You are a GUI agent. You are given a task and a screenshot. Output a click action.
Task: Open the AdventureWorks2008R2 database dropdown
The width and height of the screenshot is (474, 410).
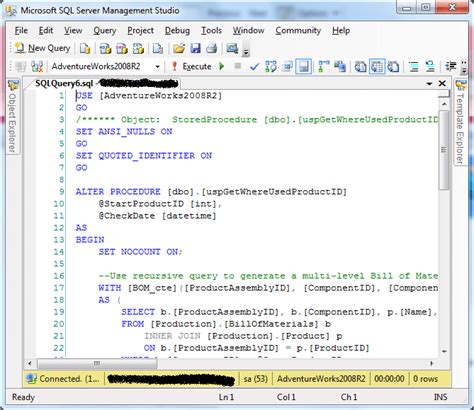coord(106,67)
